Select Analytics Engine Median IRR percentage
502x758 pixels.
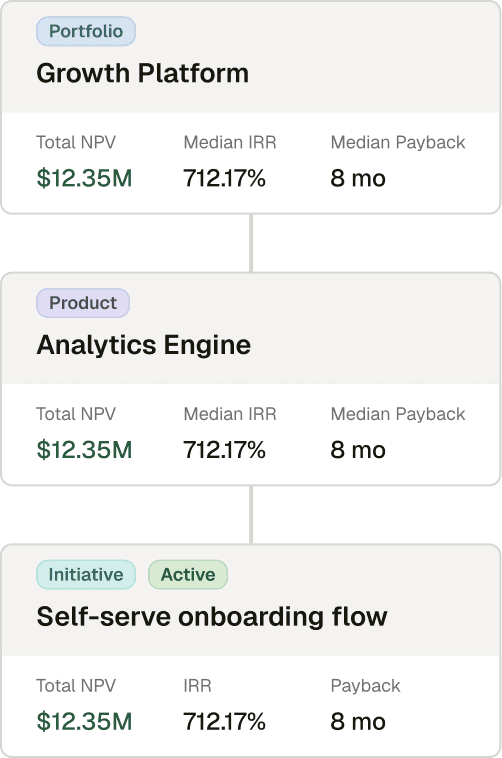coord(224,450)
